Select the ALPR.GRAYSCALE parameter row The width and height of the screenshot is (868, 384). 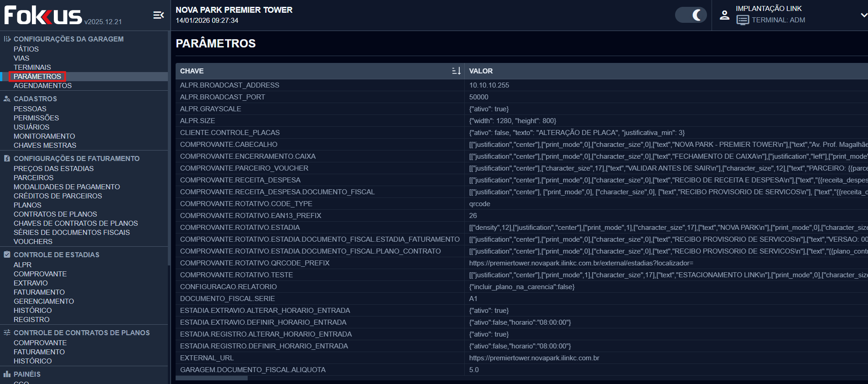click(210, 109)
